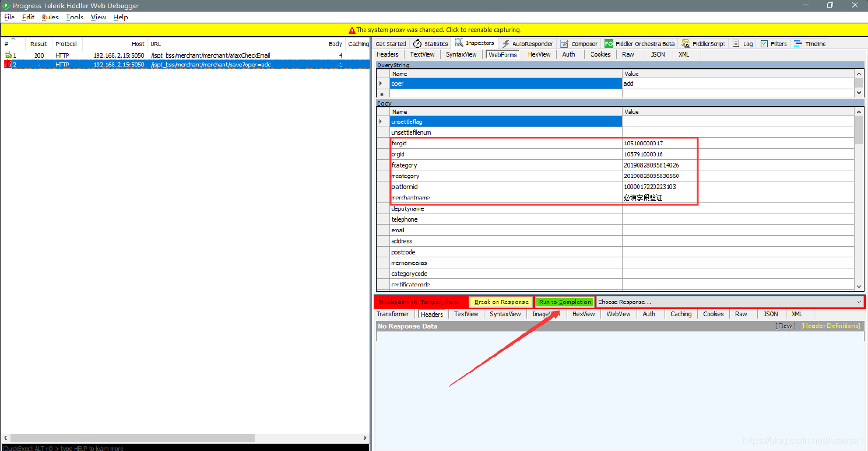
Task: Click warning icon in yellow proxy banner
Action: [x=352, y=30]
